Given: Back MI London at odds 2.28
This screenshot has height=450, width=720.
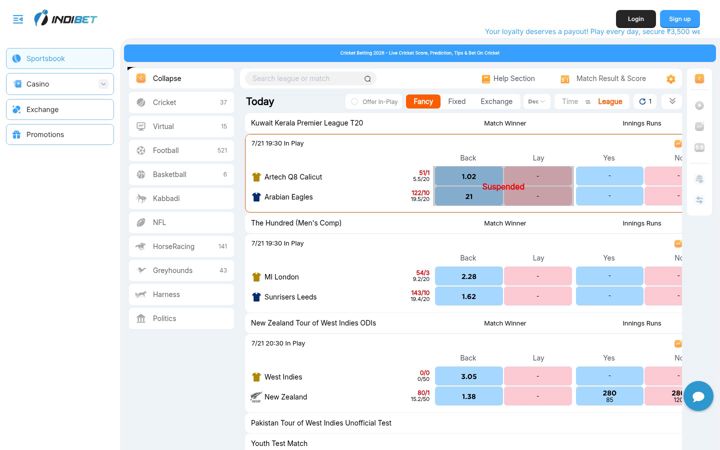Looking at the screenshot, I should pos(469,276).
